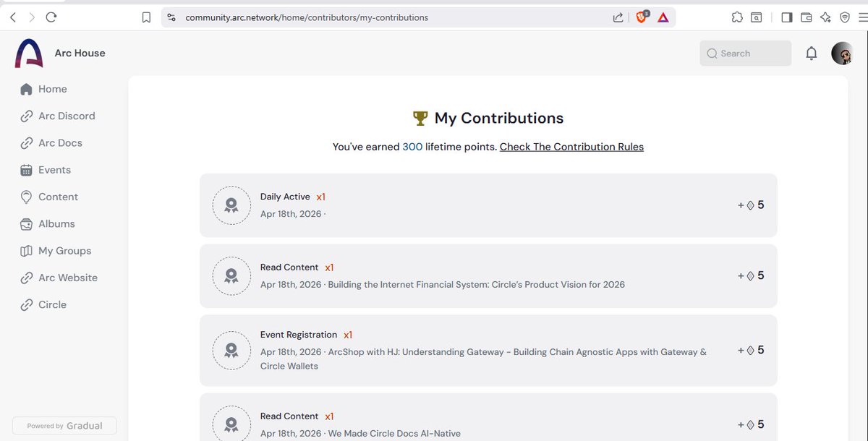Image resolution: width=868 pixels, height=441 pixels.
Task: Go forward in browser history
Action: (32, 17)
